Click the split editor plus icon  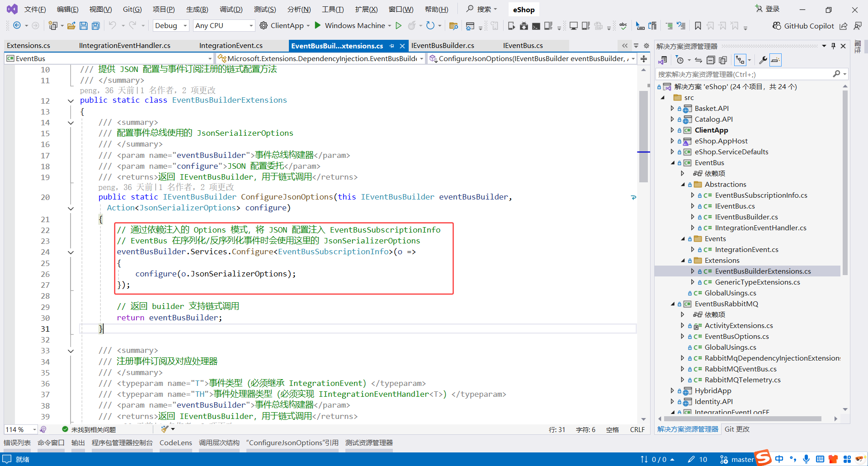[x=644, y=59]
